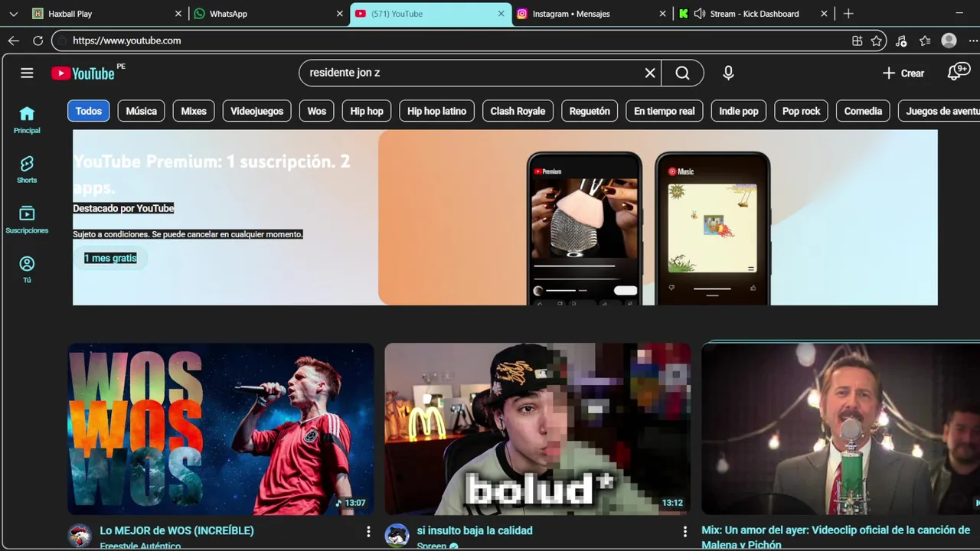Click the magnifier search button
Image resolution: width=980 pixels, height=551 pixels.
[683, 73]
